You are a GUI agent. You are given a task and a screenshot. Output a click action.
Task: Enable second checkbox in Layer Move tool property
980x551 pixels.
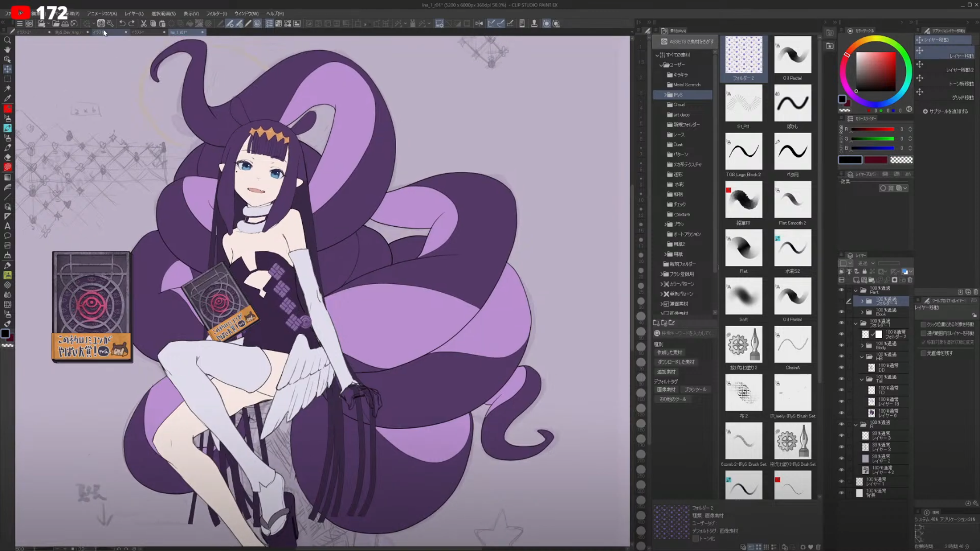[923, 334]
